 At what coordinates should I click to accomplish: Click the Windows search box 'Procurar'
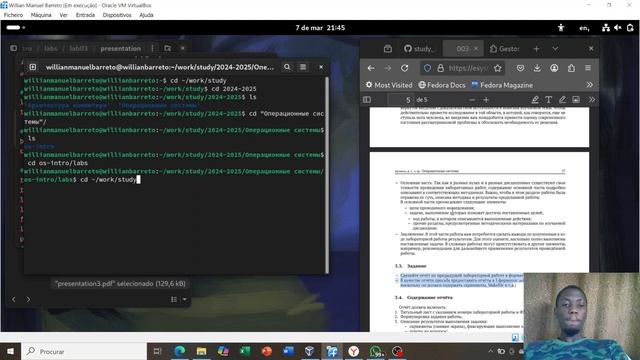84,351
